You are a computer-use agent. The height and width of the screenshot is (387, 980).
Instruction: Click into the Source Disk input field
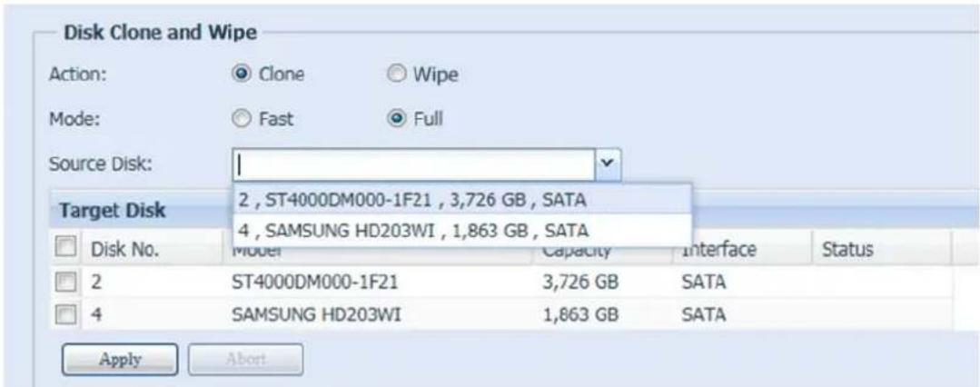point(414,165)
